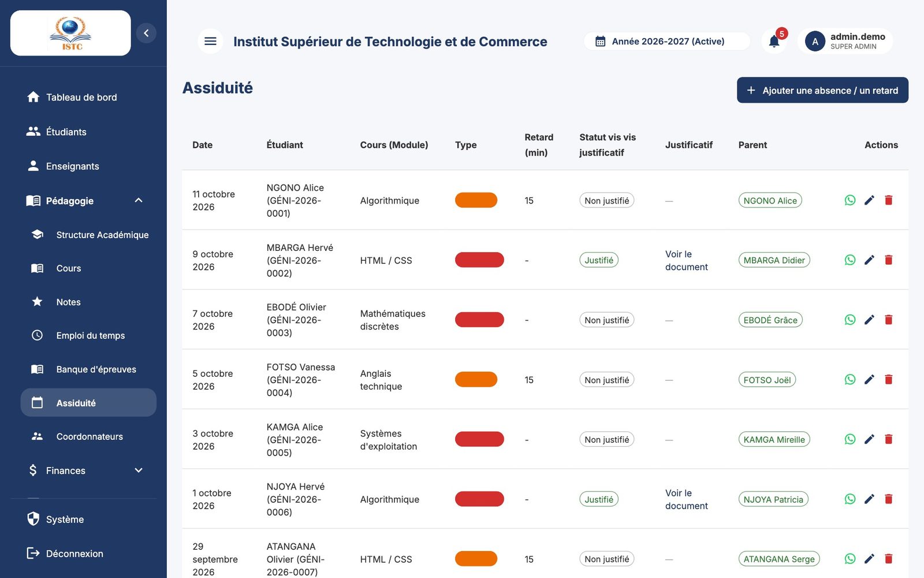Open Banque d'épreuves
This screenshot has width=924, height=578.
(x=88, y=369)
